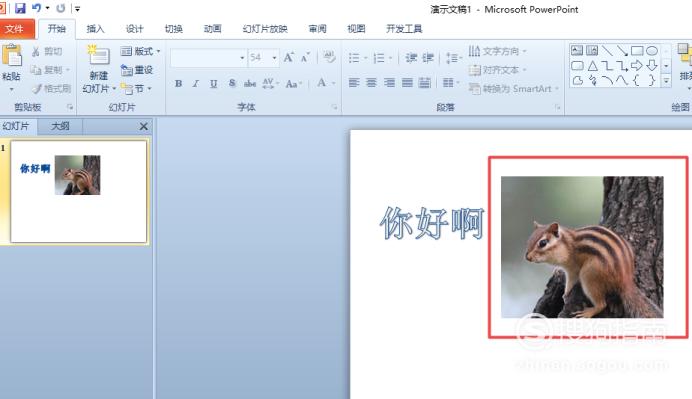
Task: Select the arrow line shape
Action: coord(622,50)
